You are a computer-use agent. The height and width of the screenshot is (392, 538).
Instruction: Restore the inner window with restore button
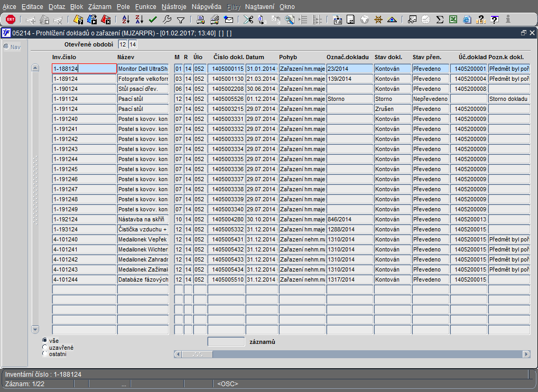point(523,33)
